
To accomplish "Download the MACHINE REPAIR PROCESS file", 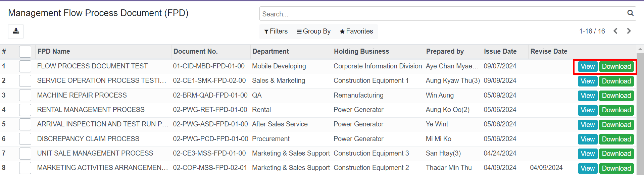I will point(616,96).
